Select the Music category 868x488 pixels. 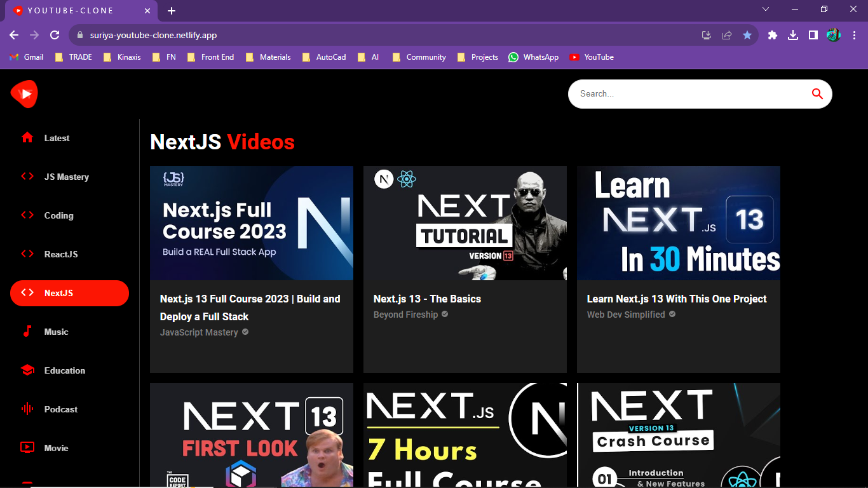69,332
